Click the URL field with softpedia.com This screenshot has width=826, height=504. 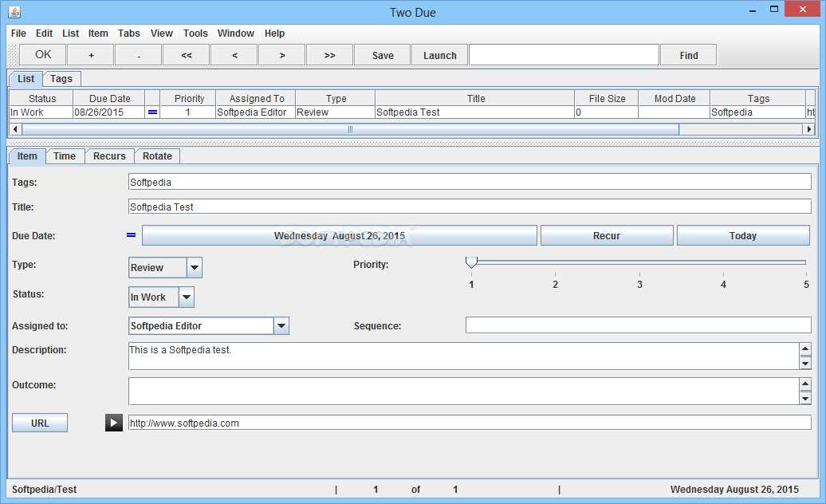click(470, 423)
